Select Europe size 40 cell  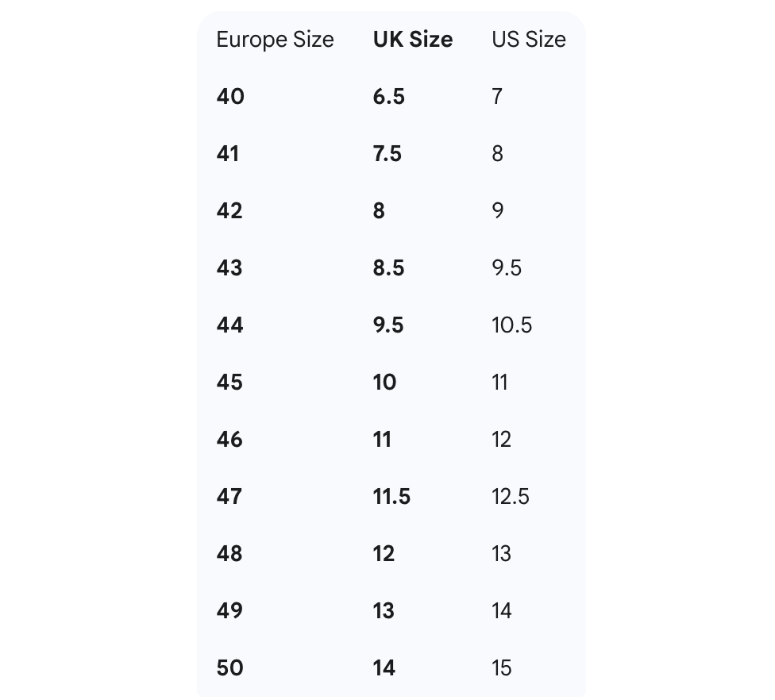pyautogui.click(x=230, y=97)
